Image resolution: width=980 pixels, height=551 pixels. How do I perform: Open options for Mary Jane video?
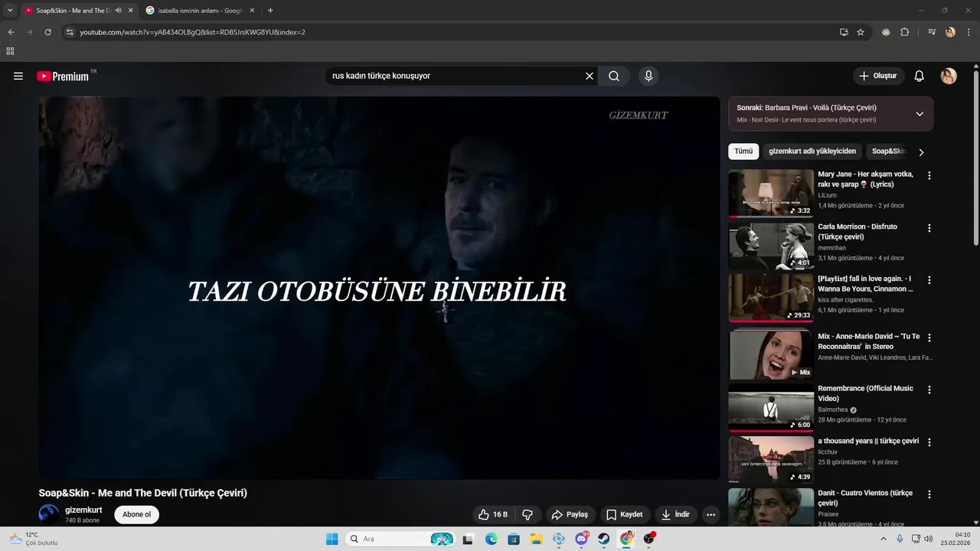[x=929, y=175]
